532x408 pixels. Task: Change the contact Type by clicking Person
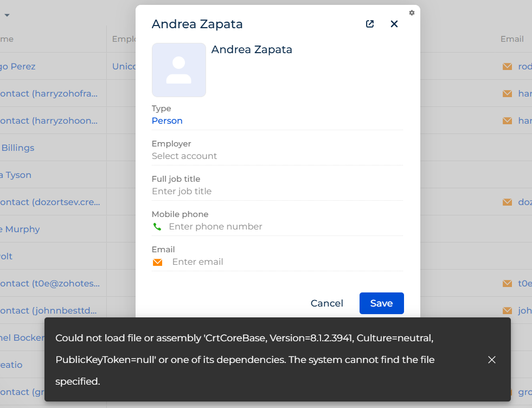[x=166, y=120]
